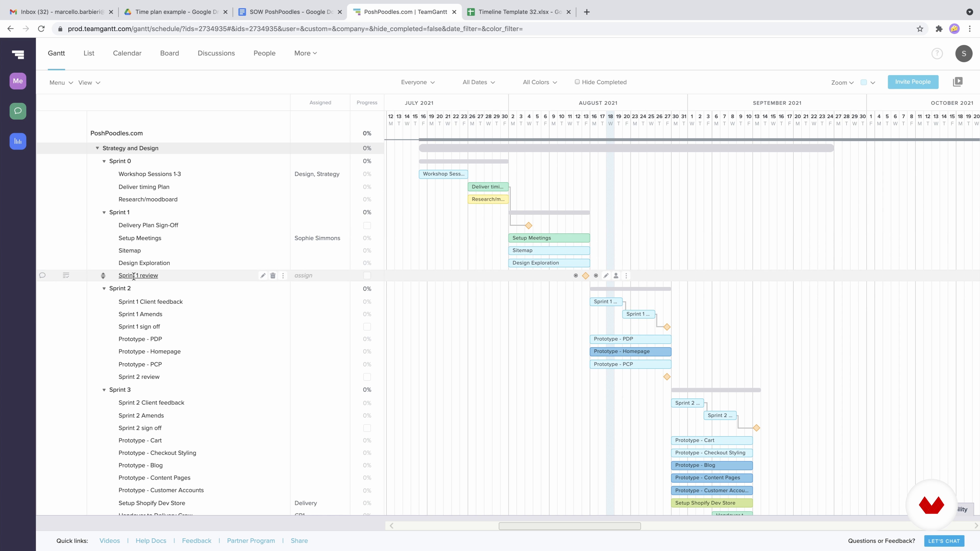Image resolution: width=980 pixels, height=551 pixels.
Task: Click the TeamGantt logo in sidebar
Action: point(18,55)
